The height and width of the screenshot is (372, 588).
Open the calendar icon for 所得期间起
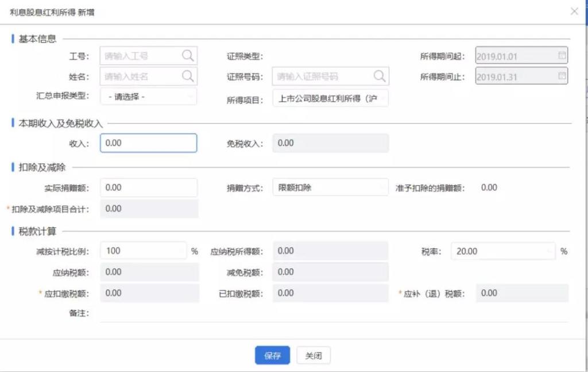click(x=562, y=56)
